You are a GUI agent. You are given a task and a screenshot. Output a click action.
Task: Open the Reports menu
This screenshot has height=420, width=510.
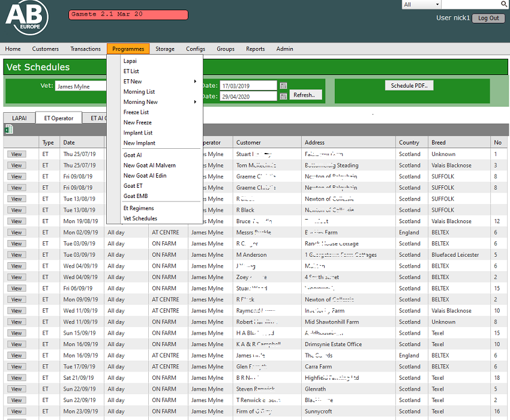coord(255,49)
